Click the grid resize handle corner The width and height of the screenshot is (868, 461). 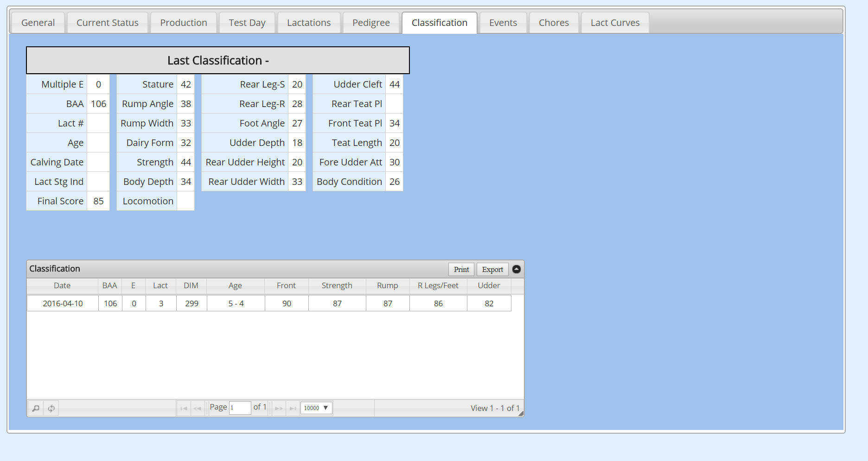tap(521, 414)
